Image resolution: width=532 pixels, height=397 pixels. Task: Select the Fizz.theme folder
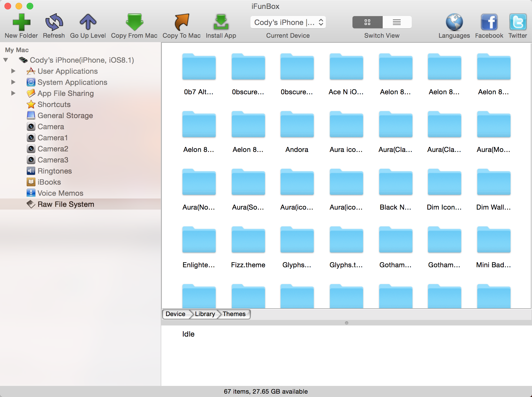[x=248, y=240]
